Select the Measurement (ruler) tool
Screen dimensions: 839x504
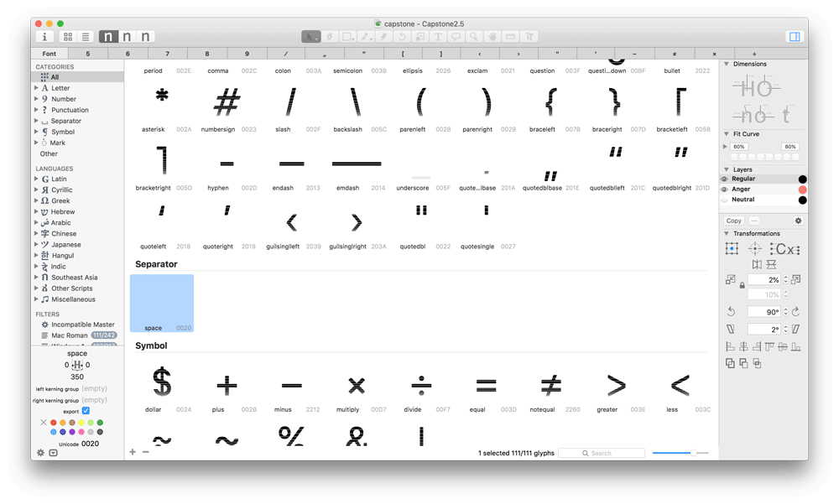coord(512,37)
